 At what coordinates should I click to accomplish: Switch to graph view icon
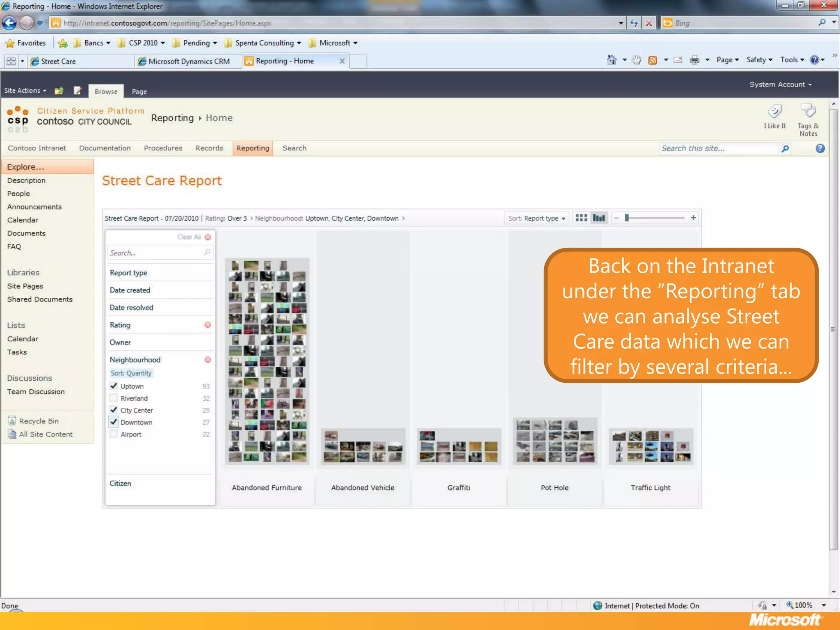[x=599, y=218]
